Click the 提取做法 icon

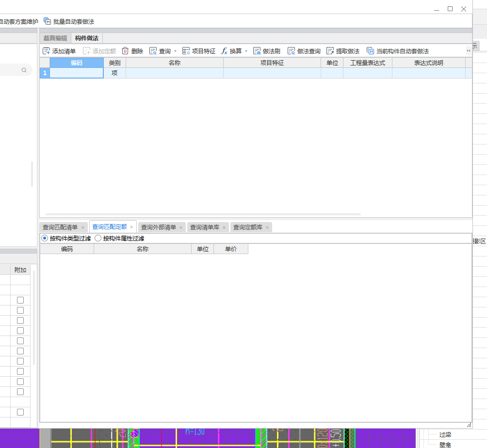coord(330,51)
